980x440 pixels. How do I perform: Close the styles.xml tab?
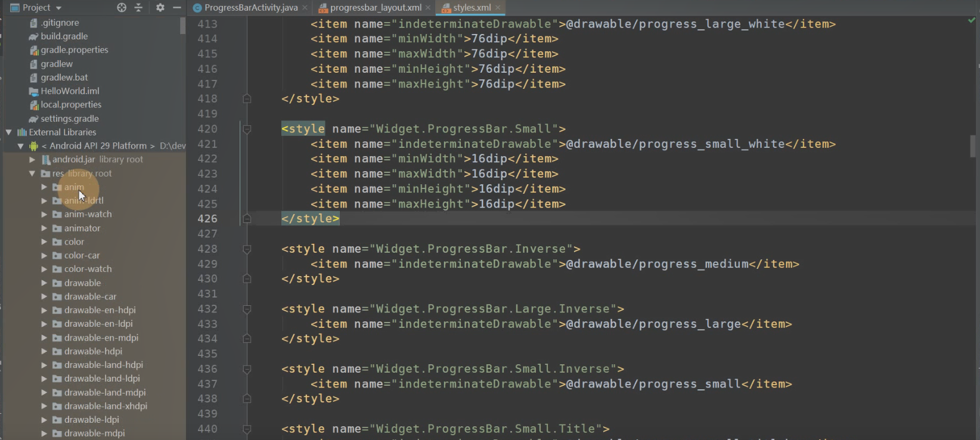498,8
